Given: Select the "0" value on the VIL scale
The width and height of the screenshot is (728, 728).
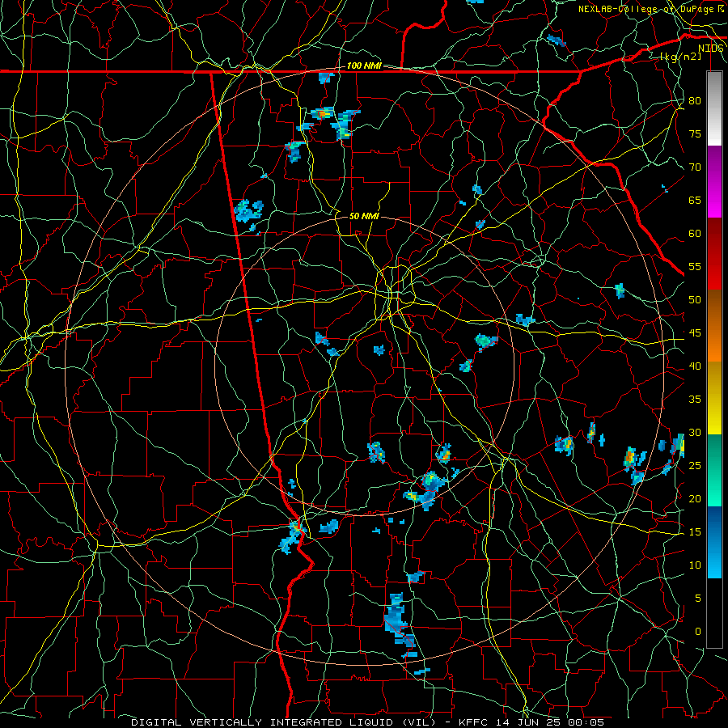Looking at the screenshot, I should pos(698,632).
